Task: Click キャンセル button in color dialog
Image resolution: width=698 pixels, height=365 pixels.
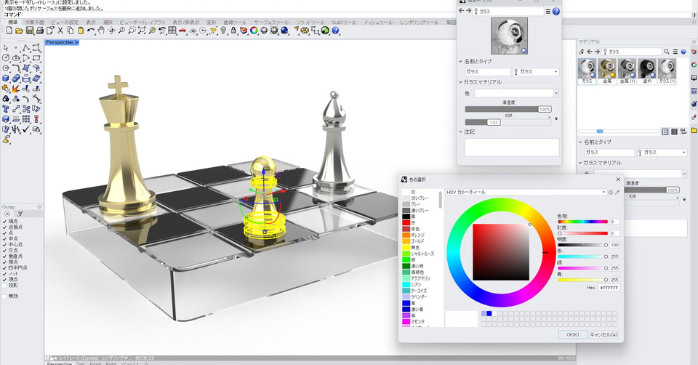Action: [604, 335]
